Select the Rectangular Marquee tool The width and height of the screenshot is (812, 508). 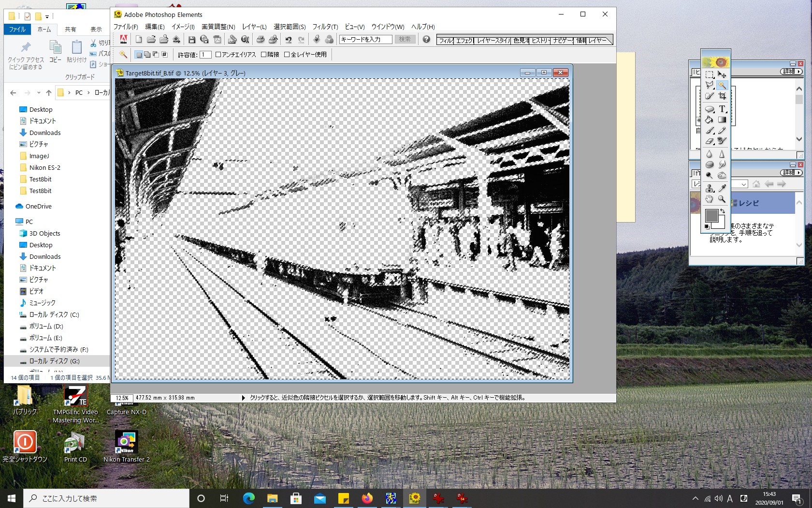pyautogui.click(x=709, y=75)
